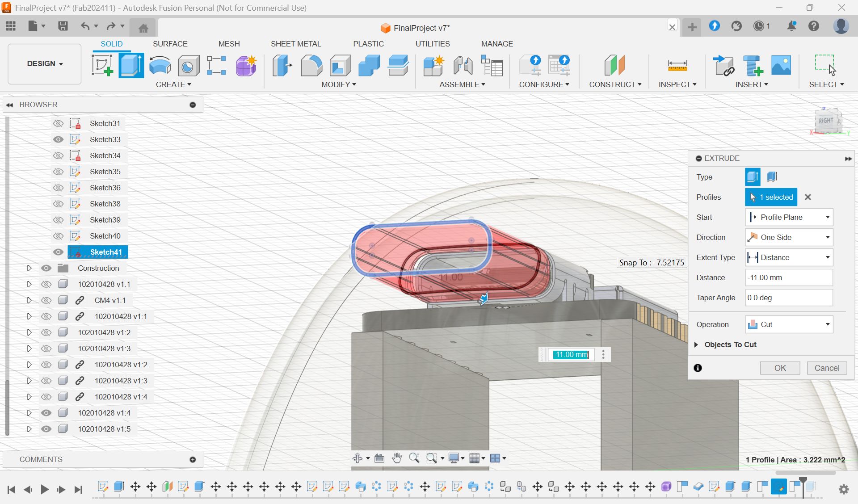Activate the Extrude tool in the Create group
This screenshot has width=858, height=504.
coord(131,65)
